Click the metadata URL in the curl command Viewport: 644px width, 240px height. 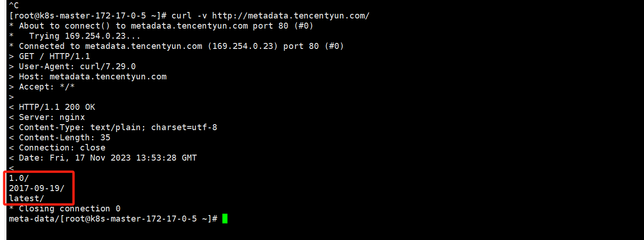click(290, 16)
